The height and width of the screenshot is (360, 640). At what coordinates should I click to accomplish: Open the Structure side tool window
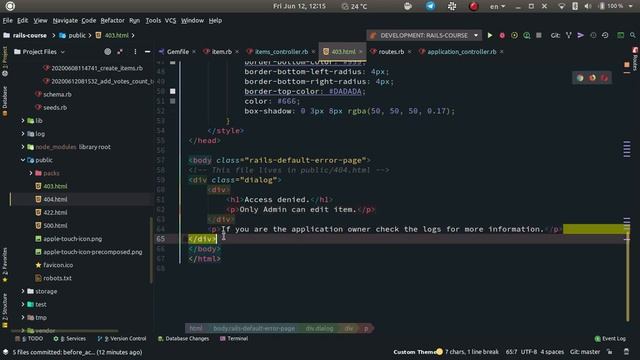[5, 311]
